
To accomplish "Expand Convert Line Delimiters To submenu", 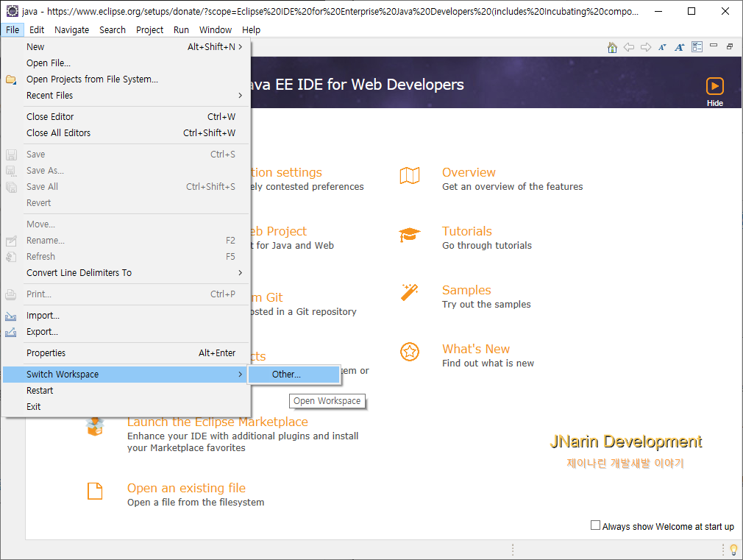I will 127,273.
